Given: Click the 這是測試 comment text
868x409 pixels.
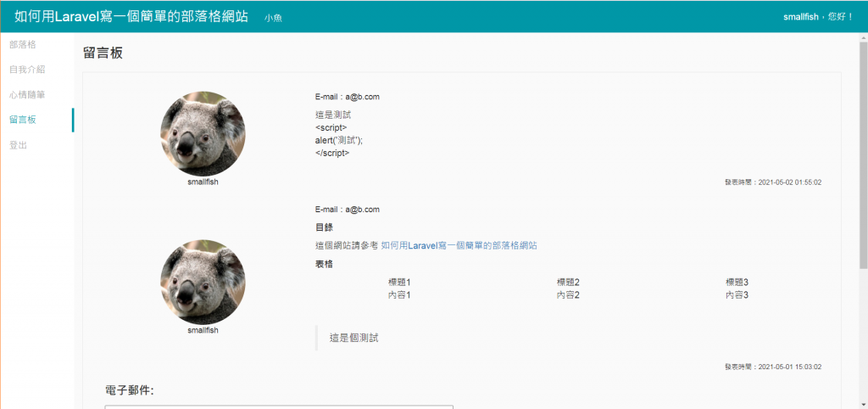Looking at the screenshot, I should pyautogui.click(x=332, y=115).
